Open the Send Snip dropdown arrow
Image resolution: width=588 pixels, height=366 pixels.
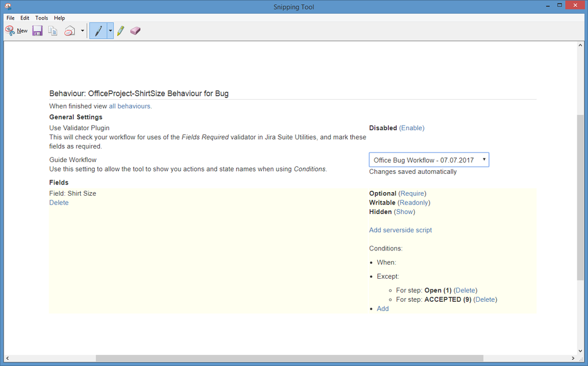[82, 31]
